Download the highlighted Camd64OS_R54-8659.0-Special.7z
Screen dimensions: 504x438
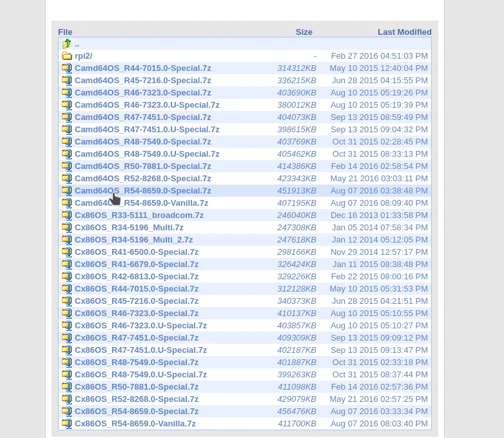coord(142,191)
